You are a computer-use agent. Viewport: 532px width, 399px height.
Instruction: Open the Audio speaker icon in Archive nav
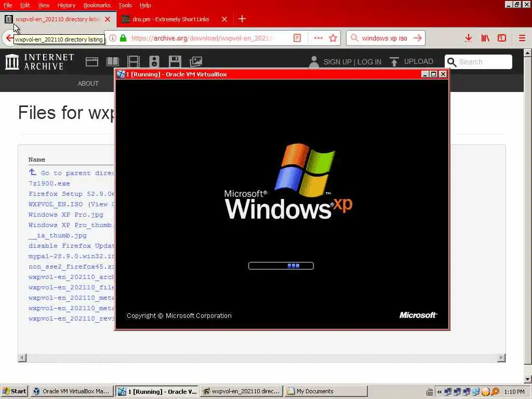click(154, 62)
